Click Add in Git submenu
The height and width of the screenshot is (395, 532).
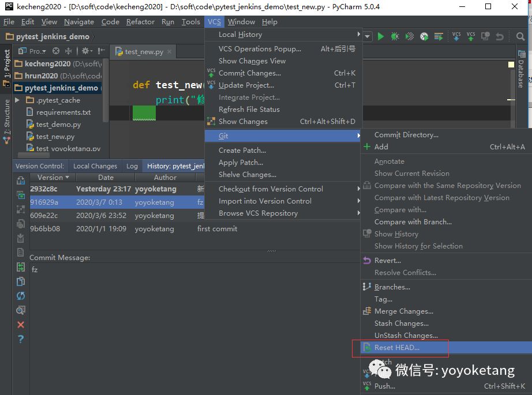(x=446, y=147)
